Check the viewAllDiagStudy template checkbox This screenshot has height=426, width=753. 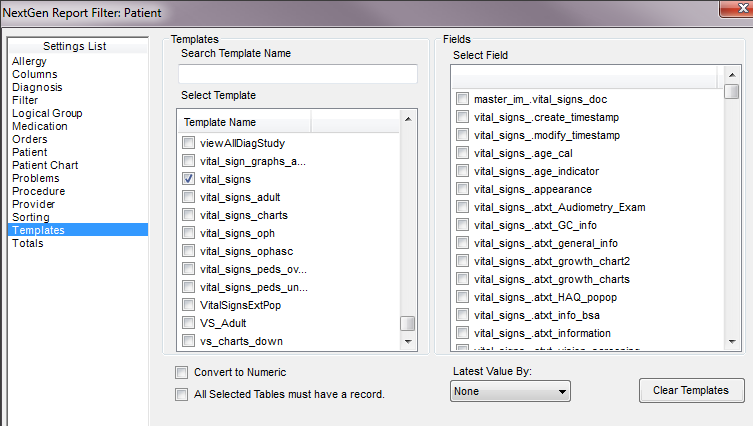click(189, 143)
